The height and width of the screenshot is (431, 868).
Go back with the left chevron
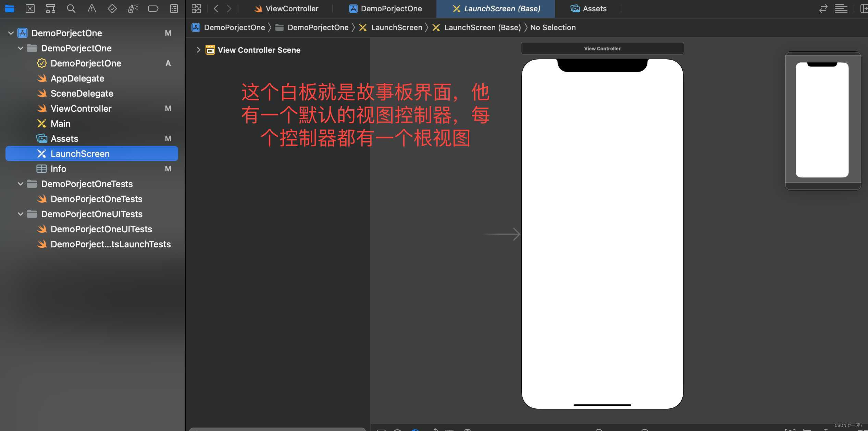(216, 9)
